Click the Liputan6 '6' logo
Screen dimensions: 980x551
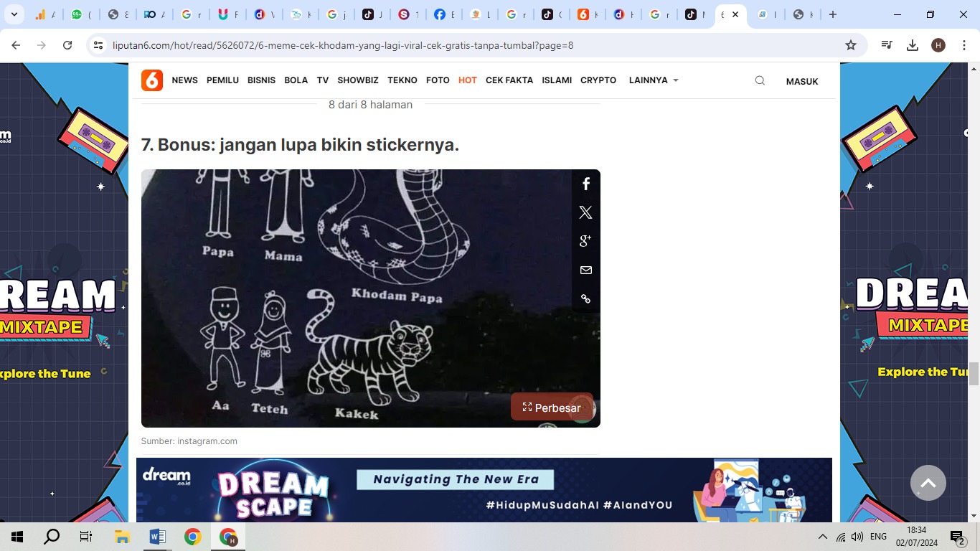pos(151,80)
